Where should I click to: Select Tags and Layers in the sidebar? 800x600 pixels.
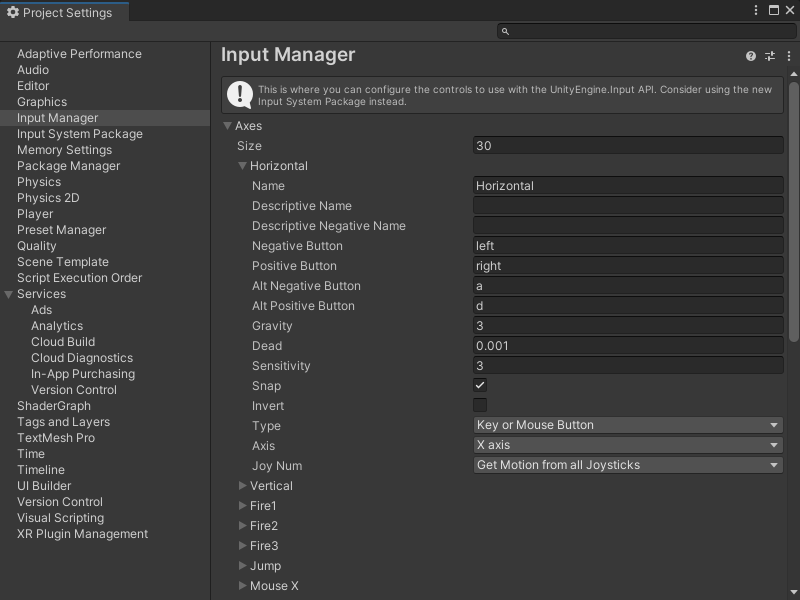(66, 421)
